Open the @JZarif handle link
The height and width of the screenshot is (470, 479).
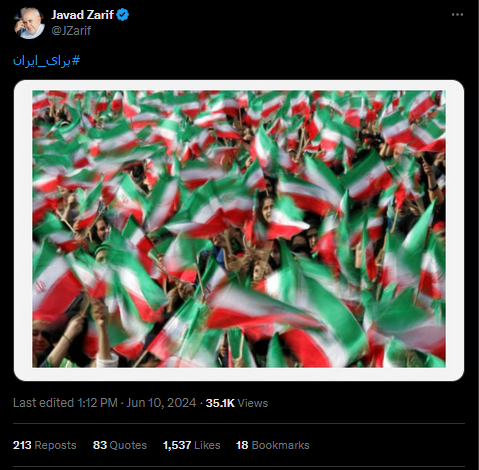pyautogui.click(x=71, y=31)
